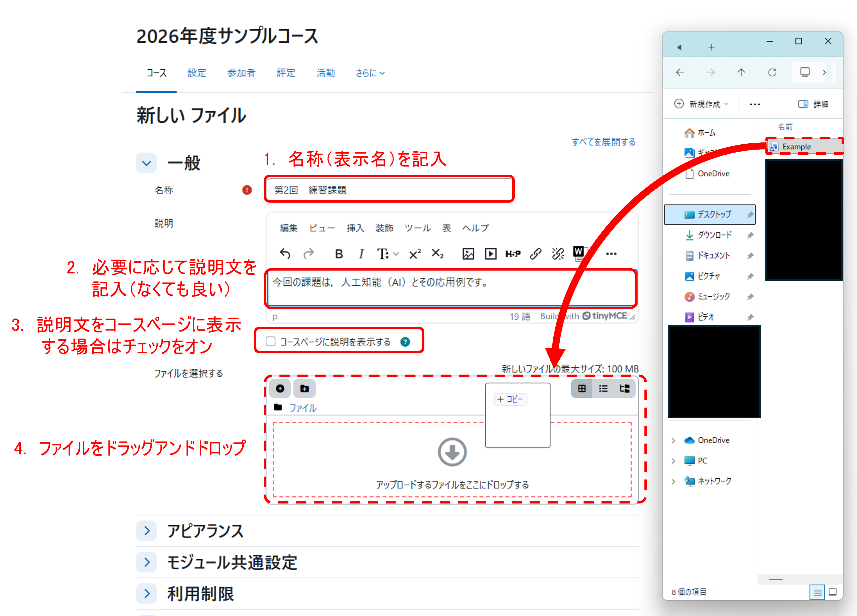This screenshot has width=857, height=616.
Task: Toggle bold formatting in editor
Action: 339,254
